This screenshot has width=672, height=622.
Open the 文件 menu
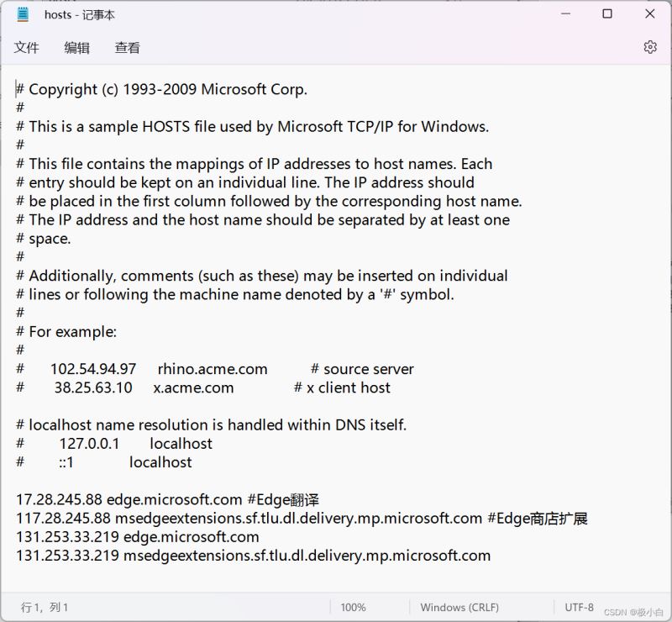27,48
